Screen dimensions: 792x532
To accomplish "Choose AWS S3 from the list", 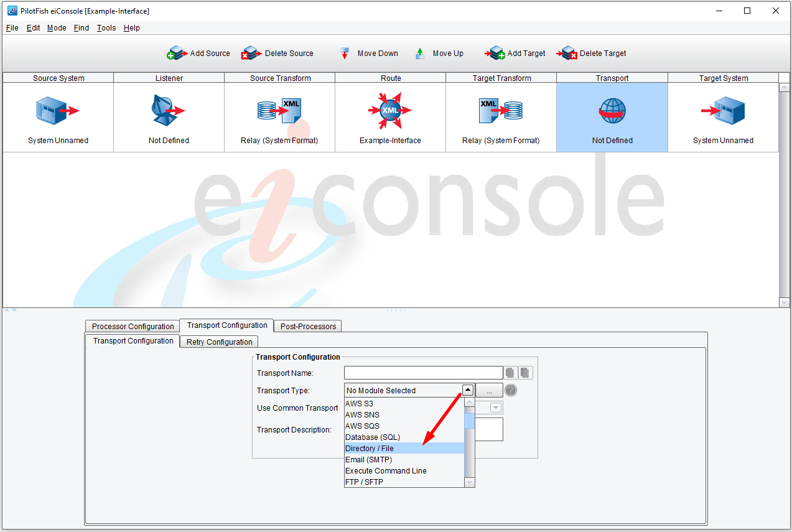I will pyautogui.click(x=404, y=403).
